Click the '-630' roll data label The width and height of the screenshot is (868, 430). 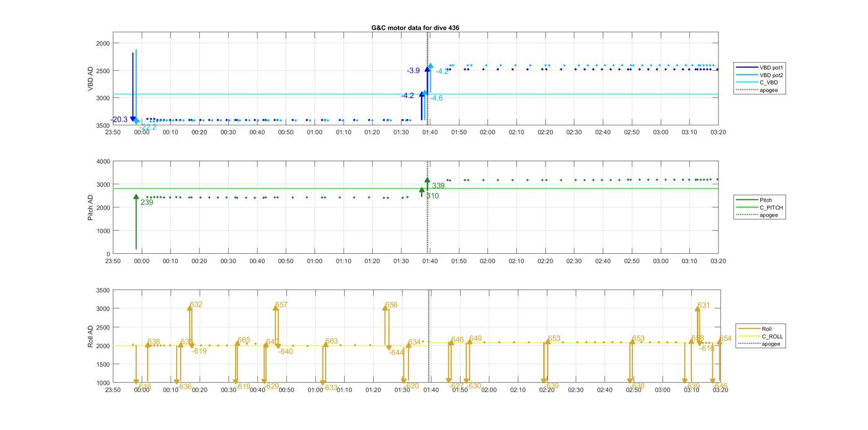click(x=474, y=386)
